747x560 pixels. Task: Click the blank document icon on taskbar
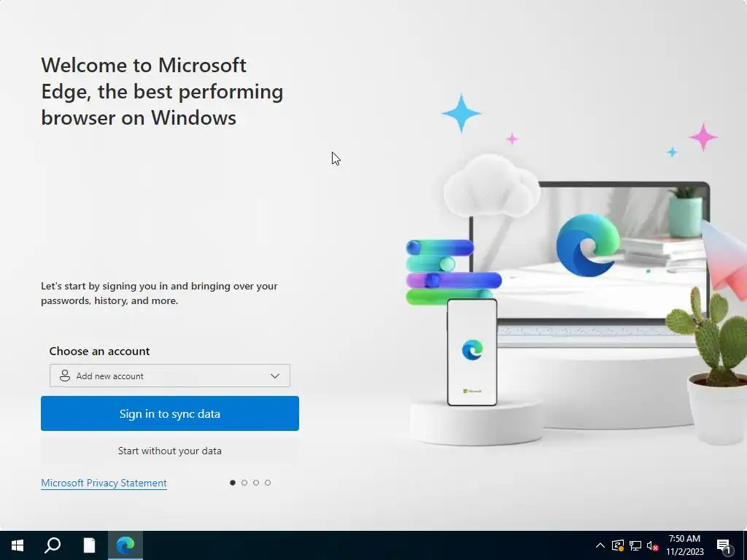click(89, 545)
